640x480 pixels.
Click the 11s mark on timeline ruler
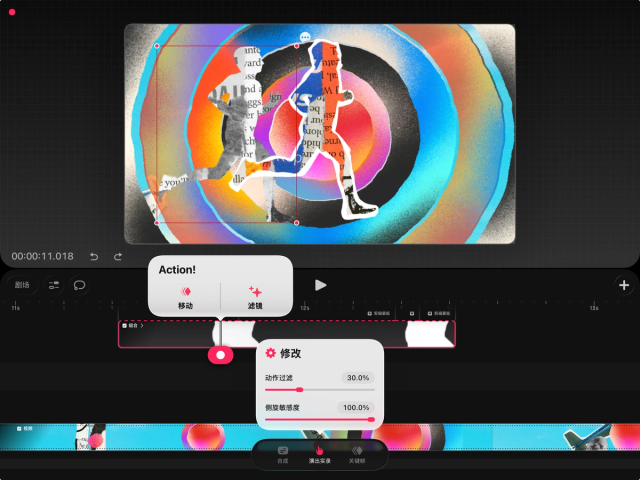pyautogui.click(x=16, y=307)
